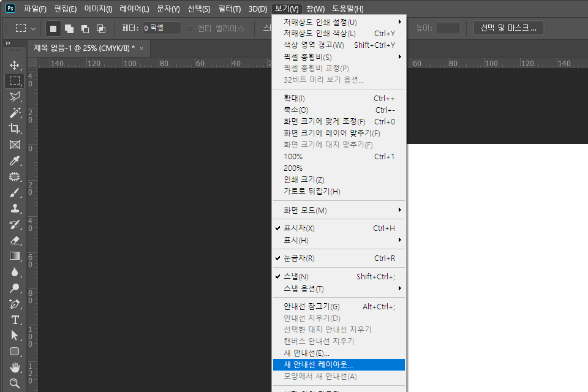Open the 필터(T) menu

[x=229, y=9]
